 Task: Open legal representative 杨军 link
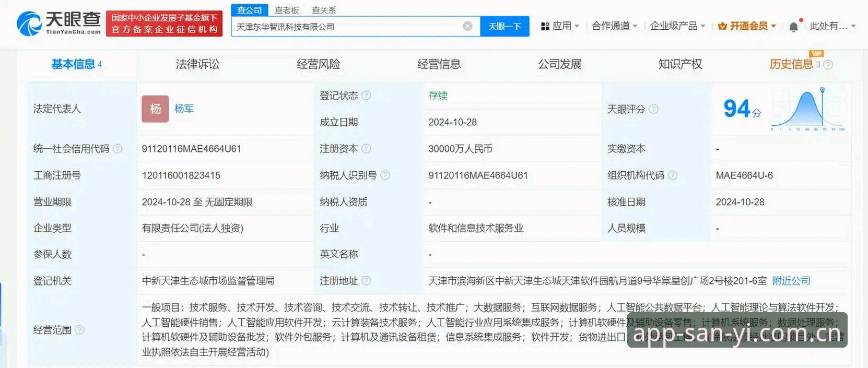pos(184,109)
